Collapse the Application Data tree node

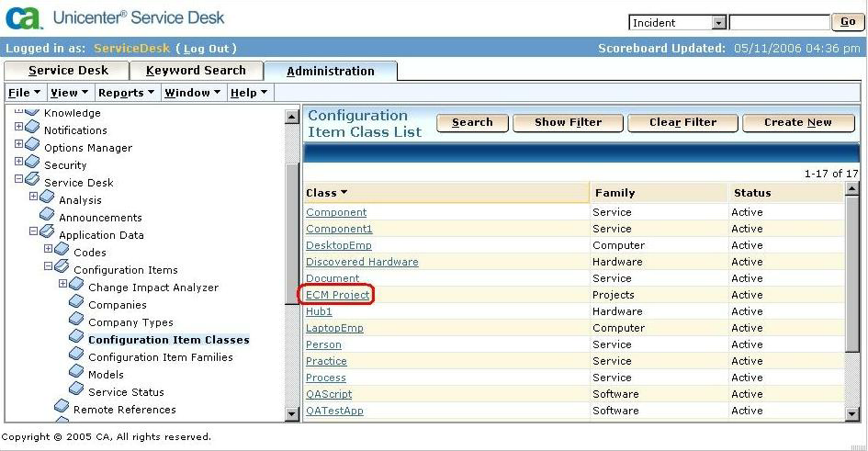[33, 231]
